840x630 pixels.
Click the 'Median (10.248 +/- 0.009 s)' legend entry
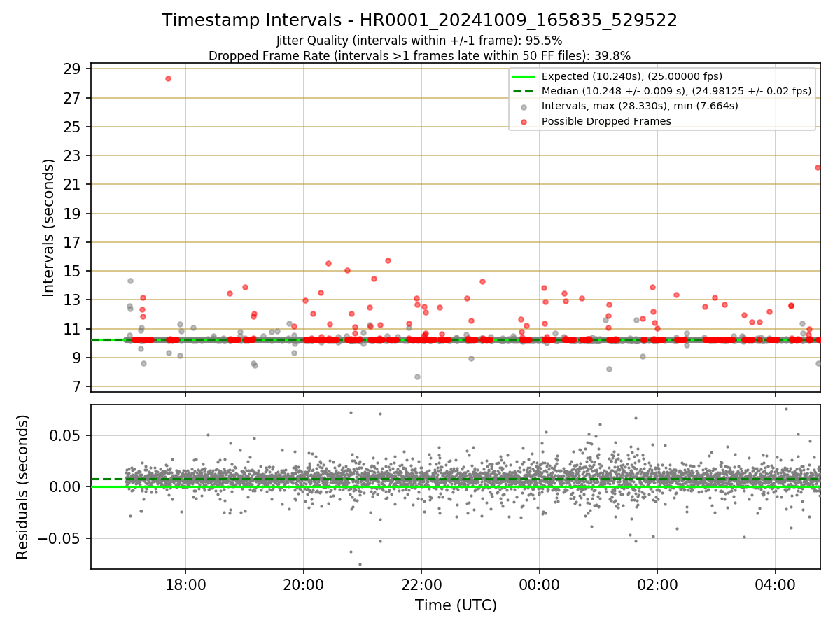(677, 91)
